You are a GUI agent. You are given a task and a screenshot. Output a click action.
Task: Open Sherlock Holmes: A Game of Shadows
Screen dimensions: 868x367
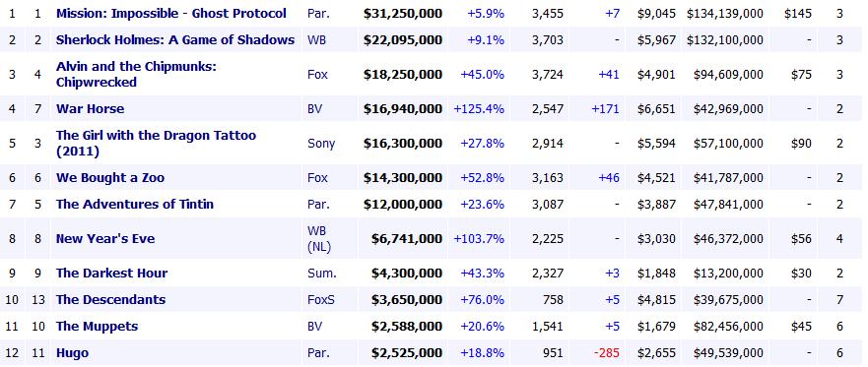175,39
